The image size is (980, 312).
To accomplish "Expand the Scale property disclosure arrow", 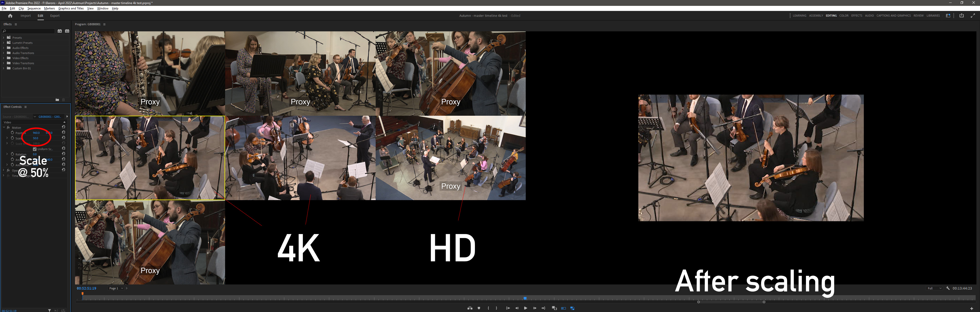I will point(7,138).
